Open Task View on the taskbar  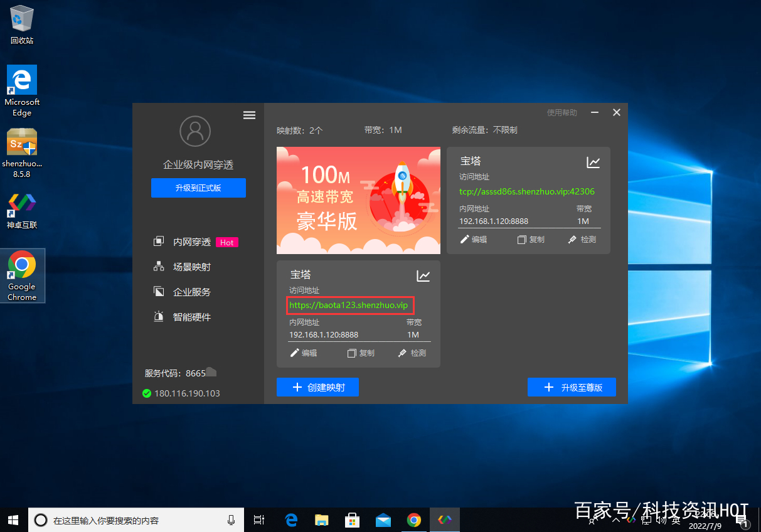click(258, 520)
